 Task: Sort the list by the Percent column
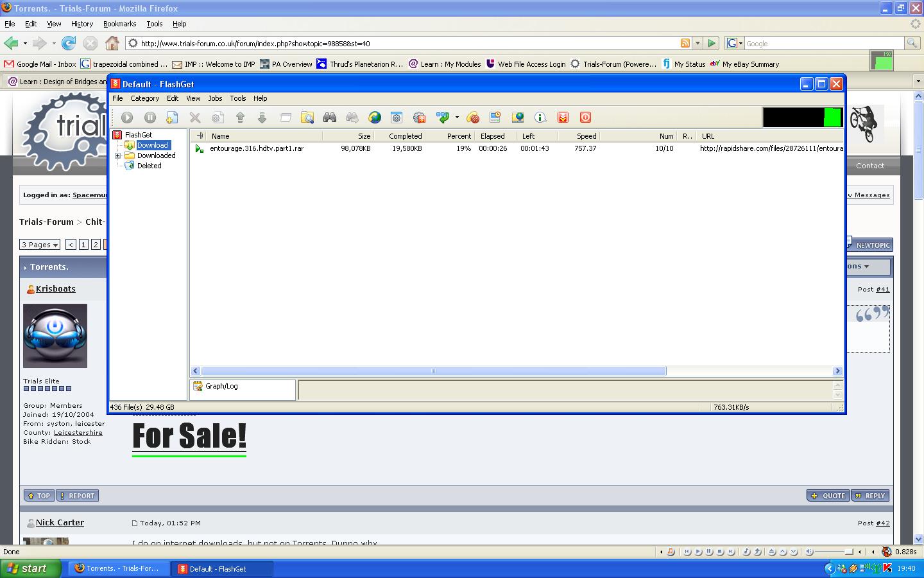tap(450, 136)
